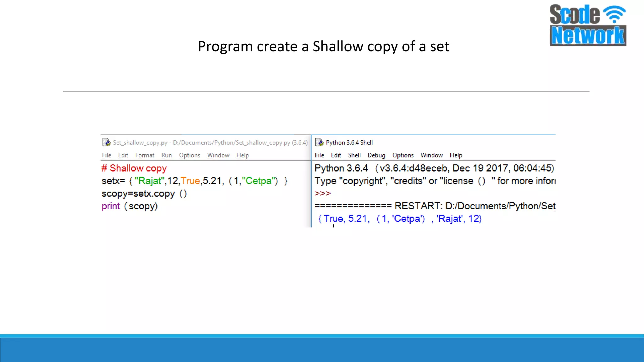
Task: Open the Help menu in the editor window
Action: [242, 155]
